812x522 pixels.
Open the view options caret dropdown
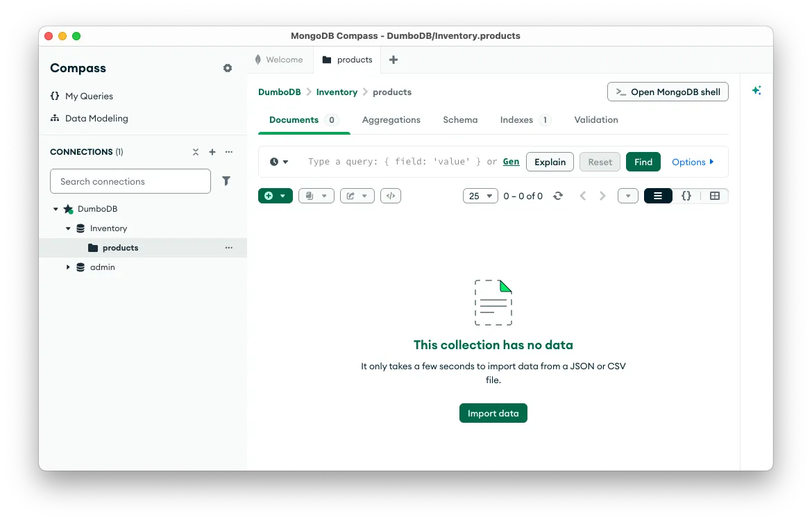(x=627, y=196)
